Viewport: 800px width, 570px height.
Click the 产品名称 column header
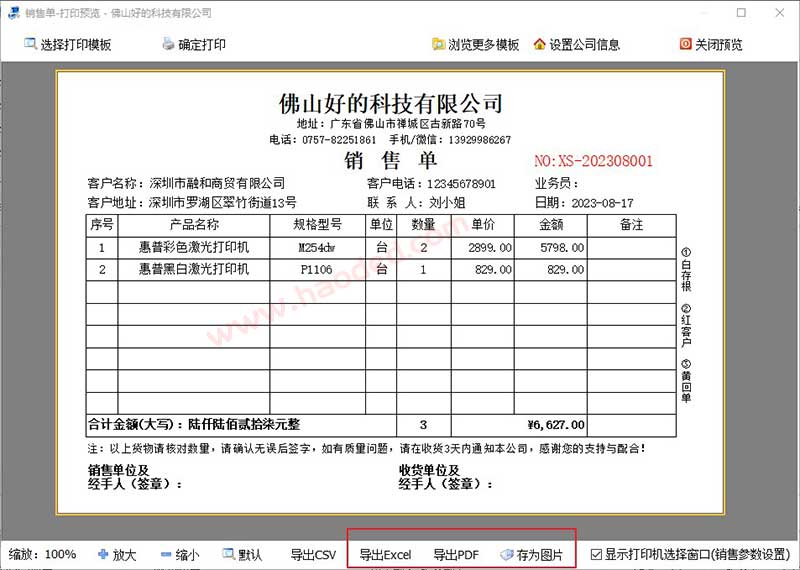click(x=194, y=225)
